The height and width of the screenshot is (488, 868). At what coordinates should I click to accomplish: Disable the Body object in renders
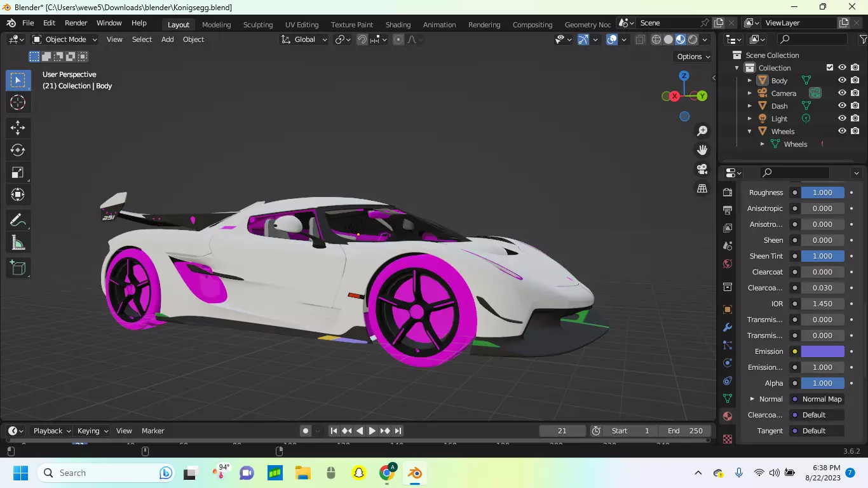855,80
